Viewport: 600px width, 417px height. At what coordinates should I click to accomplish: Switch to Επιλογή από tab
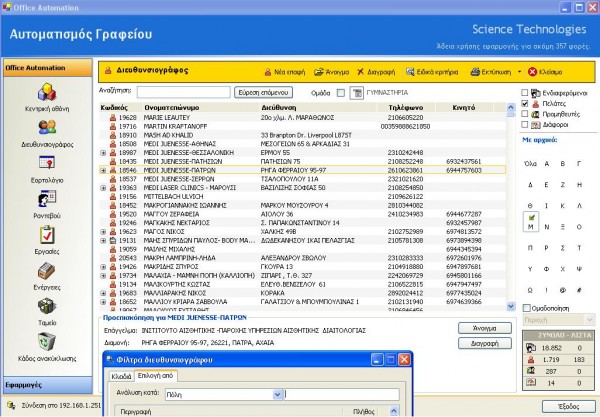pos(155,376)
